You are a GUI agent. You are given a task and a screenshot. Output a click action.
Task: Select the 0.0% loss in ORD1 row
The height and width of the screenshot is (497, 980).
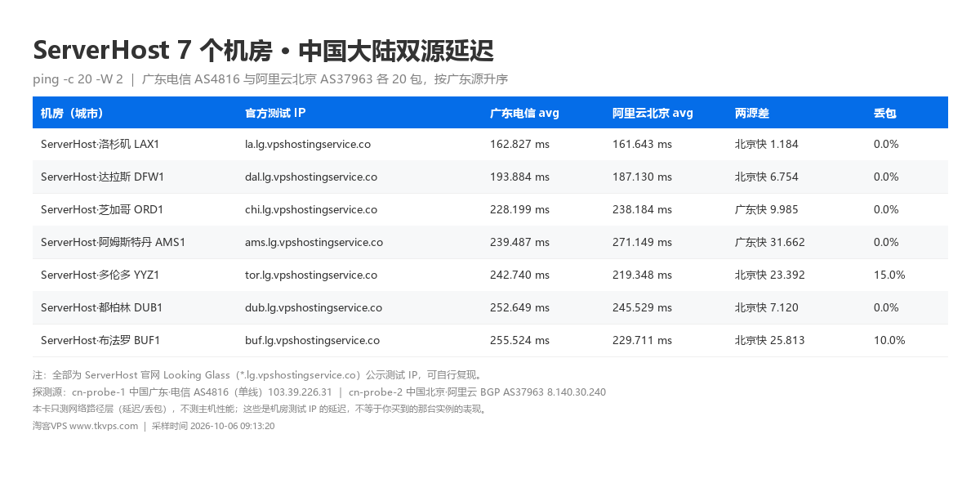click(x=886, y=209)
